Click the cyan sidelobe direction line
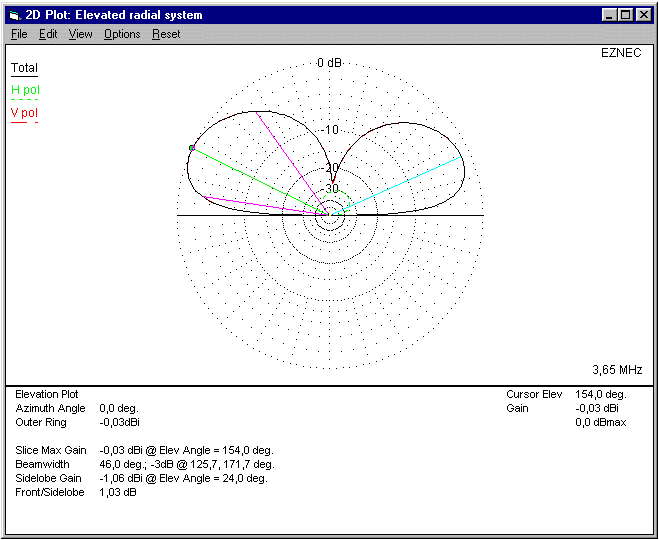The height and width of the screenshot is (540, 659). coord(395,186)
